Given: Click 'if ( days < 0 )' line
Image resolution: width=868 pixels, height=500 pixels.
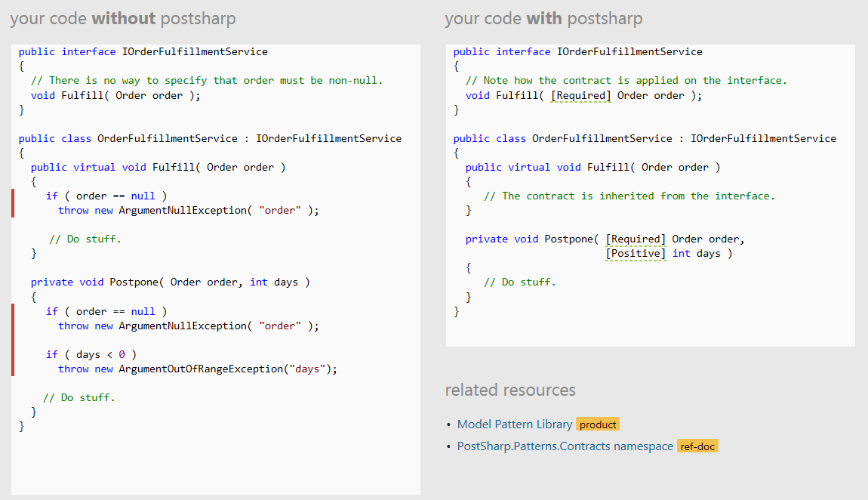Looking at the screenshot, I should tap(91, 354).
